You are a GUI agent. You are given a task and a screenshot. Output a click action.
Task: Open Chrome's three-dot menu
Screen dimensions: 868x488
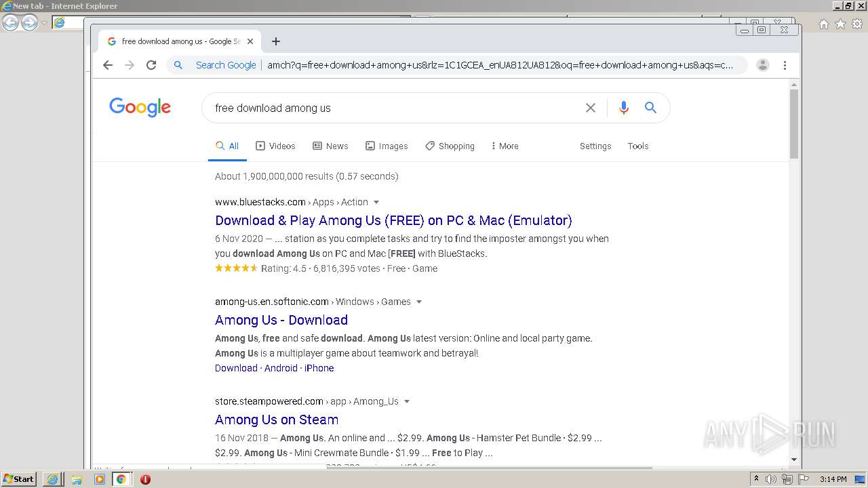pyautogui.click(x=785, y=65)
